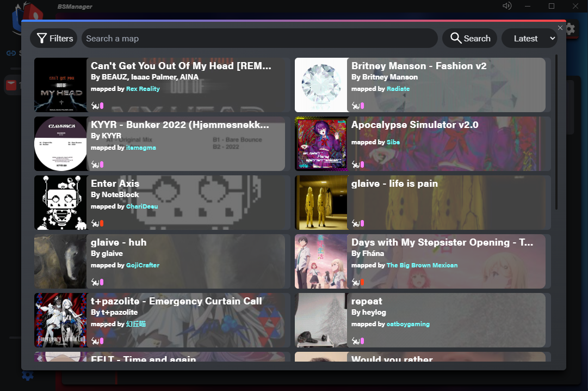
Task: Click Apocalypse Simulator v2.0 cover art
Action: pos(321,144)
